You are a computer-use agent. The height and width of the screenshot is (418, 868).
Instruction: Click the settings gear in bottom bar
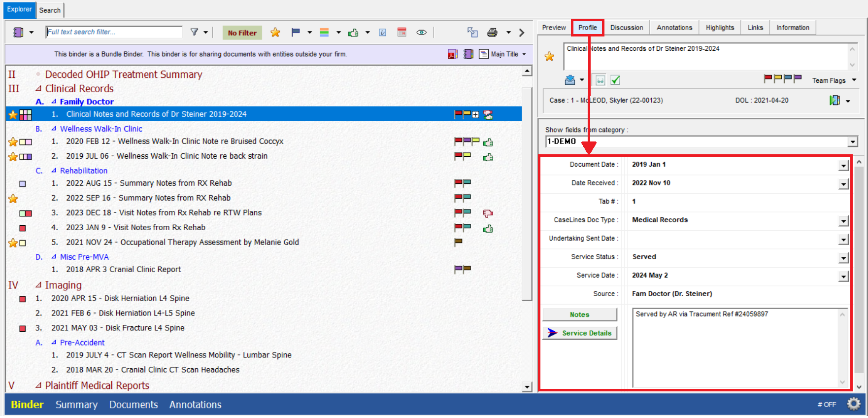click(x=853, y=404)
